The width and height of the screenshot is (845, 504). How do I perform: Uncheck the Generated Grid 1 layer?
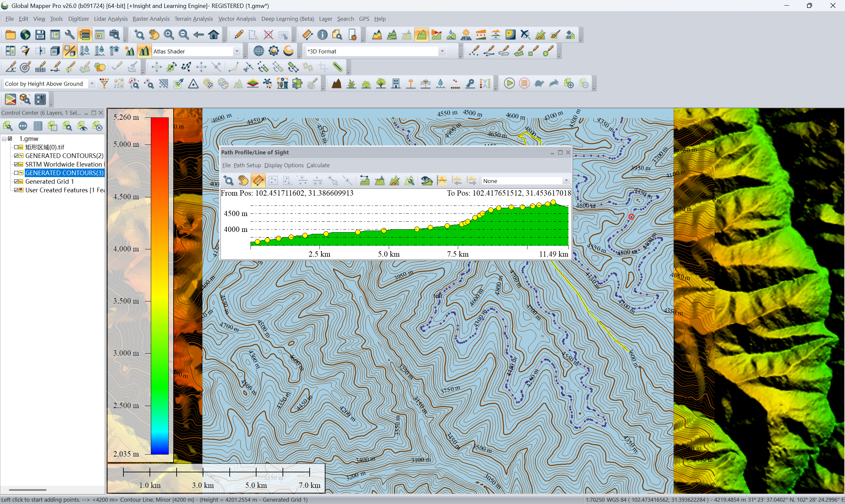click(x=16, y=181)
